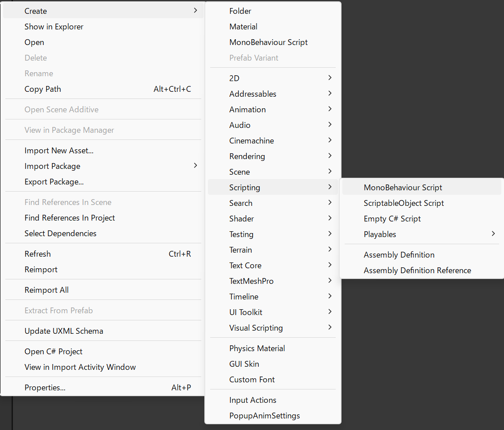Select MonoBehaviour Script in Scripting submenu

click(402, 188)
